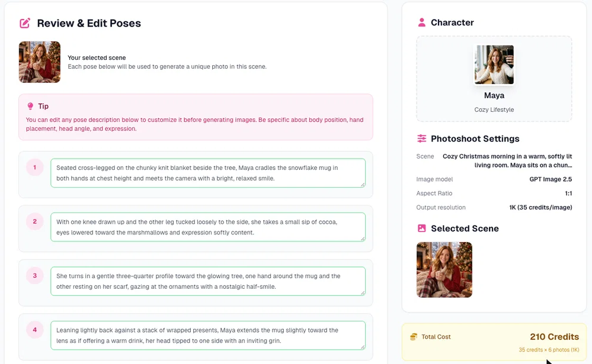Click 'Each pose below will be used' description
The width and height of the screenshot is (592, 364).
(x=167, y=67)
